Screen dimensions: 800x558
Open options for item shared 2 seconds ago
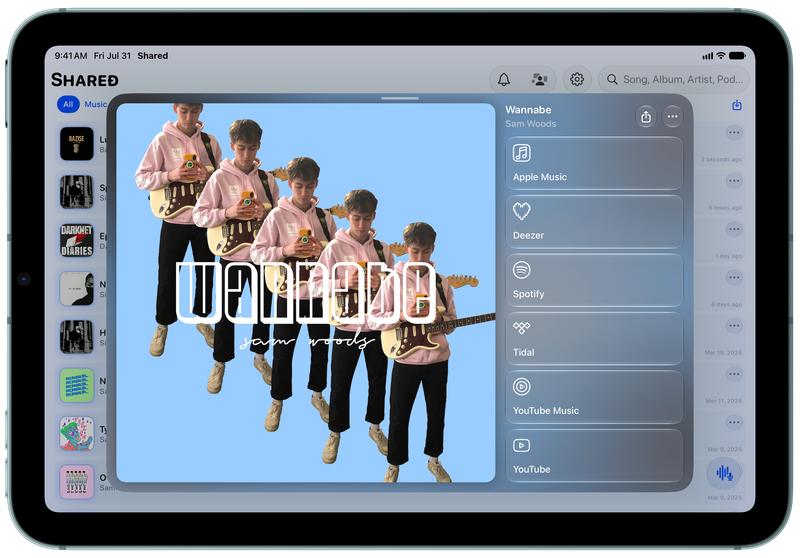[734, 133]
